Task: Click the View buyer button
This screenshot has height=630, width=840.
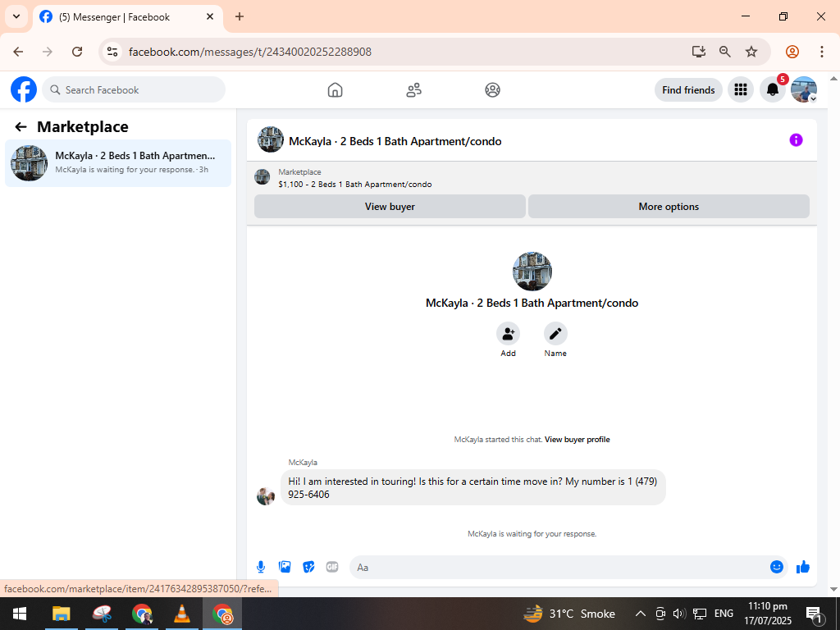Action: point(390,207)
